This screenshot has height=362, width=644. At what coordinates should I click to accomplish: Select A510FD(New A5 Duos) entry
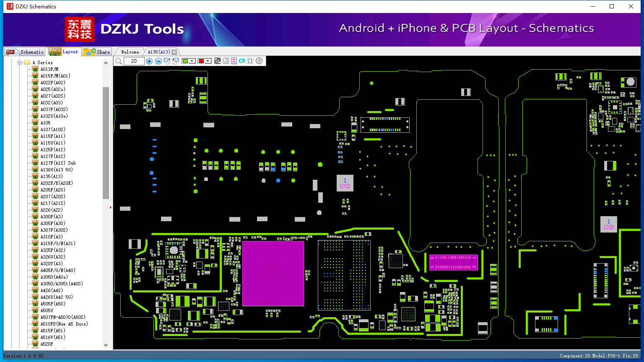(64, 324)
